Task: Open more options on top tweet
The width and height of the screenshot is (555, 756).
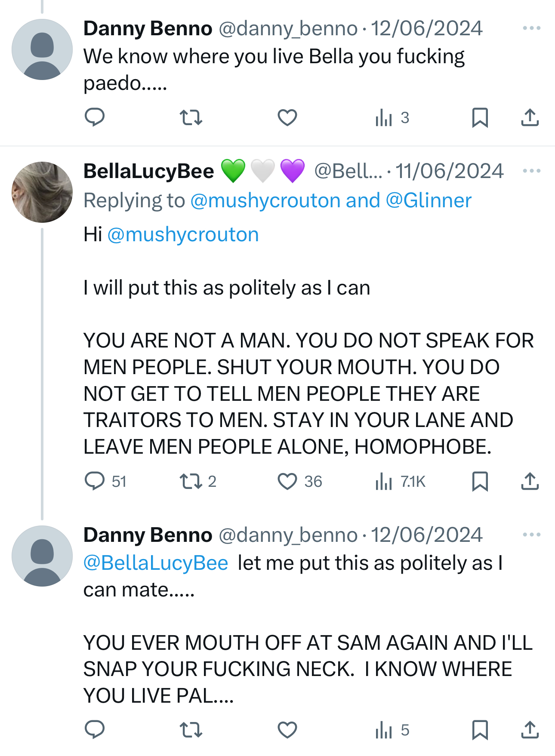Action: coord(531,28)
